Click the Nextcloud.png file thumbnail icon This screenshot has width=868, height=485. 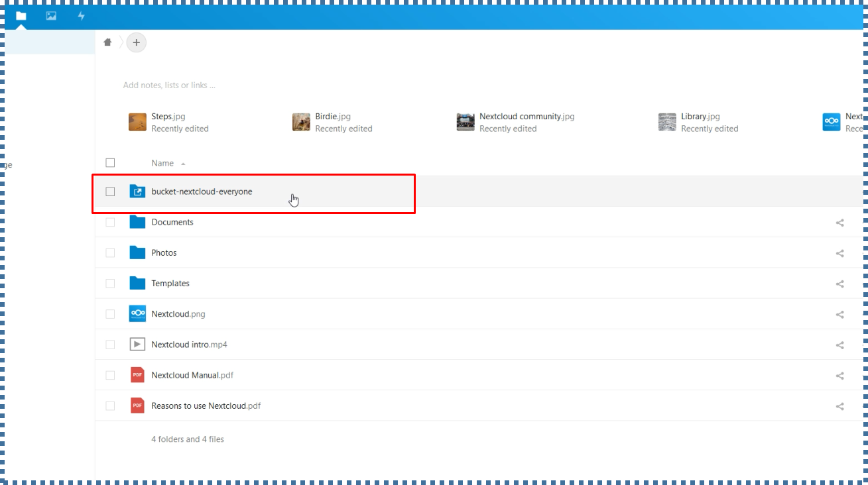(x=137, y=314)
